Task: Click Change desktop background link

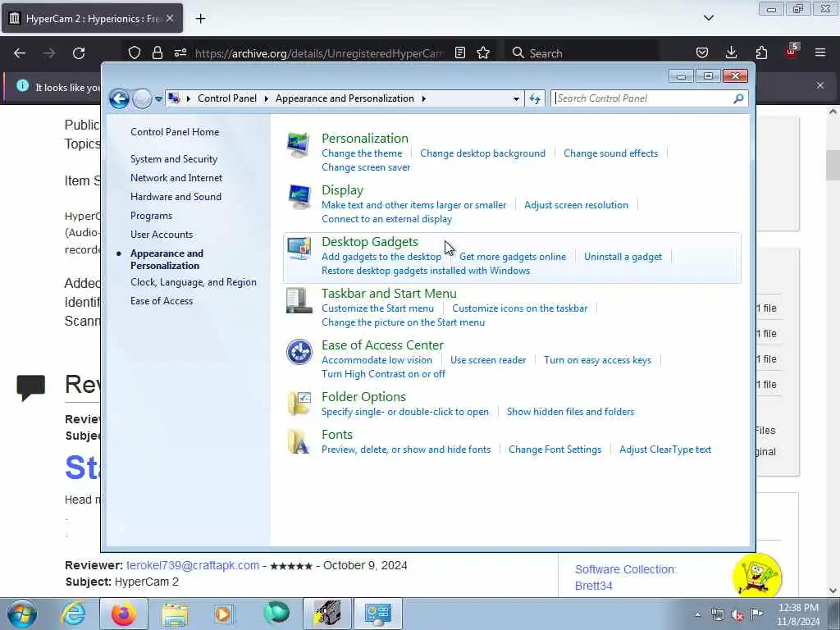Action: (x=482, y=153)
